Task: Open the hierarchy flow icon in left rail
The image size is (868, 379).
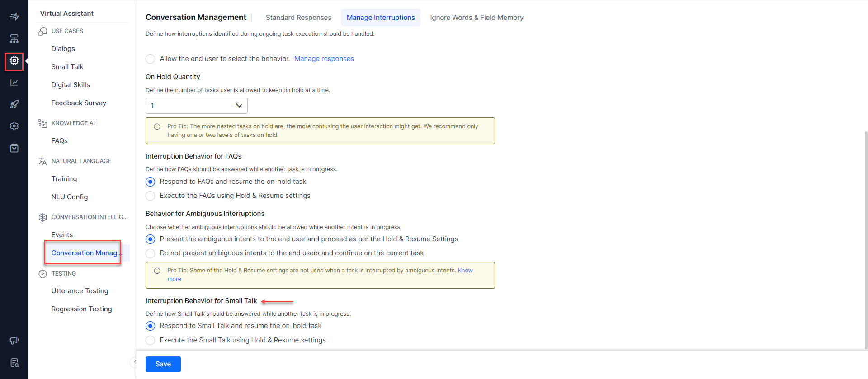Action: click(14, 39)
